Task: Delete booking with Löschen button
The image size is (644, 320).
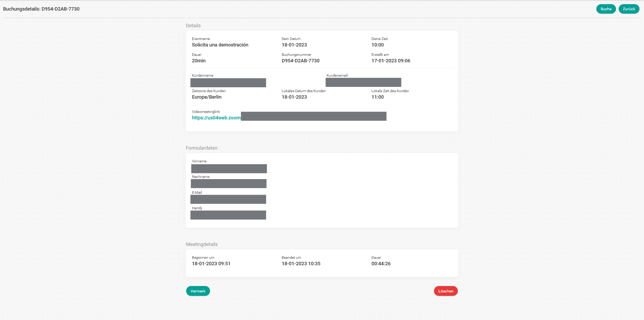Action: point(446,291)
